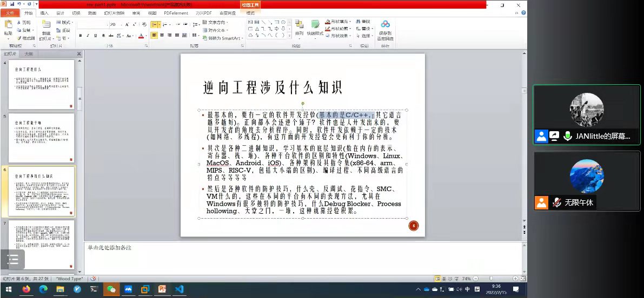Switch to the Insert (插入) ribbon tab

pos(44,13)
